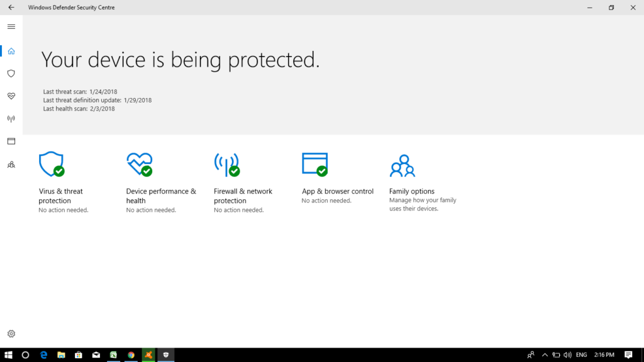Open the Windows Start menu
644x362 pixels.
click(x=8, y=355)
